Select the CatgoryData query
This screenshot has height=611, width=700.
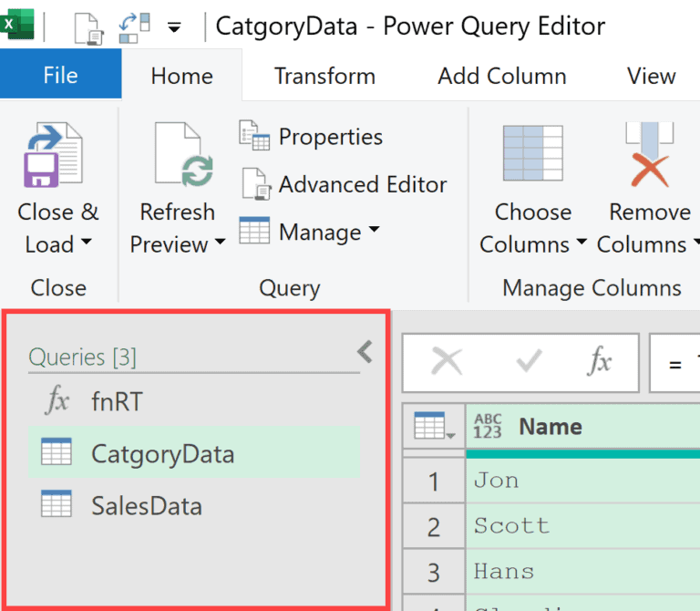(194, 452)
